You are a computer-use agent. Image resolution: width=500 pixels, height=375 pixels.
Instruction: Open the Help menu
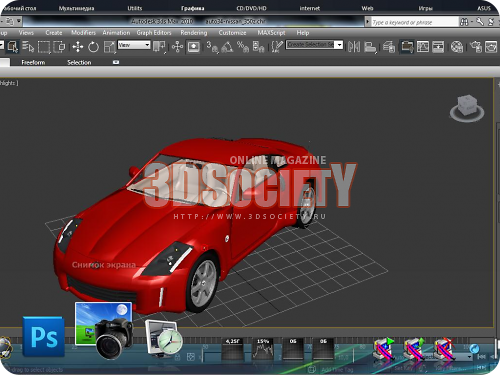point(303,33)
